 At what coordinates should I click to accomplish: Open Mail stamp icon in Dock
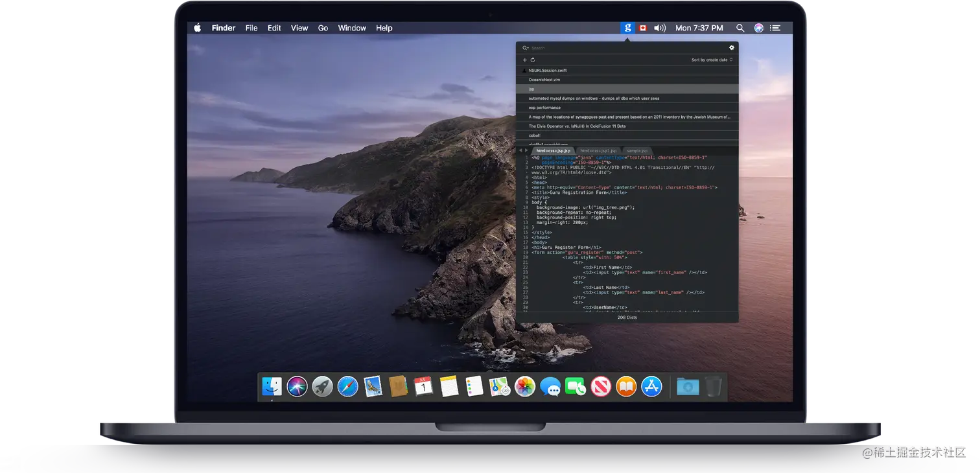373,387
